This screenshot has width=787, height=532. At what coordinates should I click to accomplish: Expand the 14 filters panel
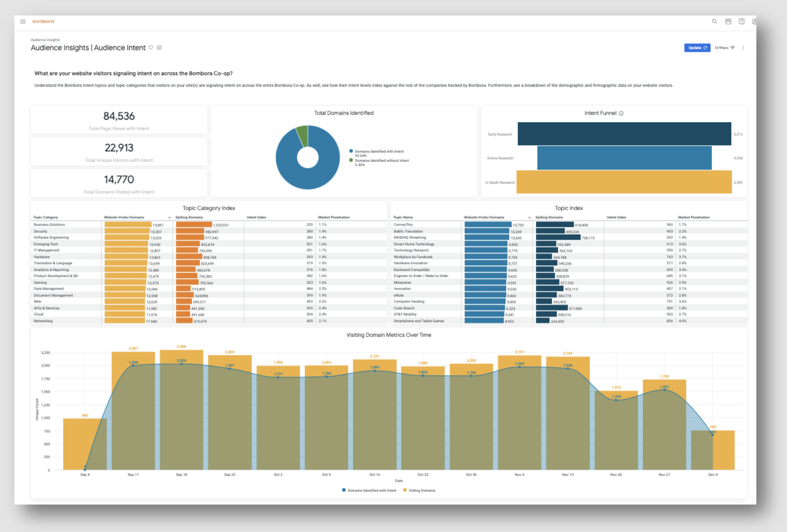pos(724,48)
